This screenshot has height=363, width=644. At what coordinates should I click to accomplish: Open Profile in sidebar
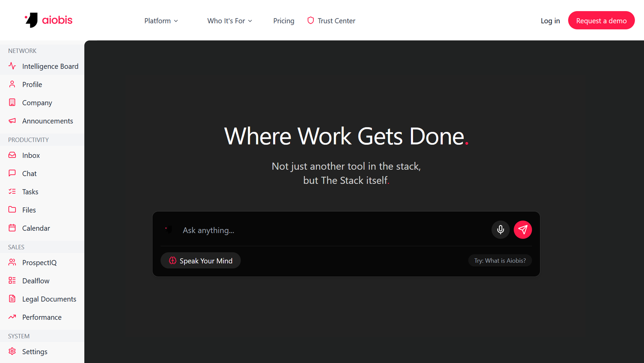click(42, 85)
